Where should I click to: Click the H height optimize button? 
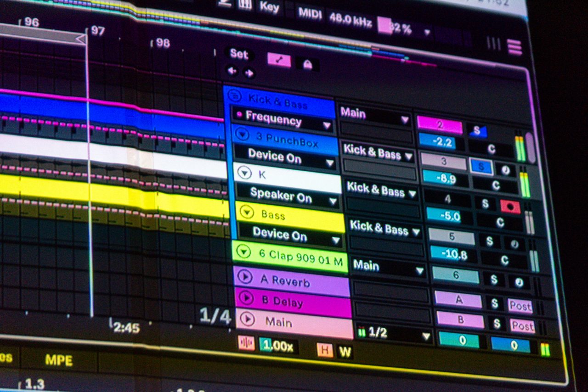point(325,350)
